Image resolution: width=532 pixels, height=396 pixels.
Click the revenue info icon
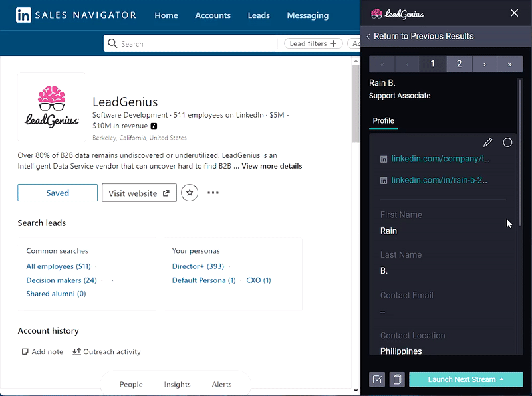[154, 126]
